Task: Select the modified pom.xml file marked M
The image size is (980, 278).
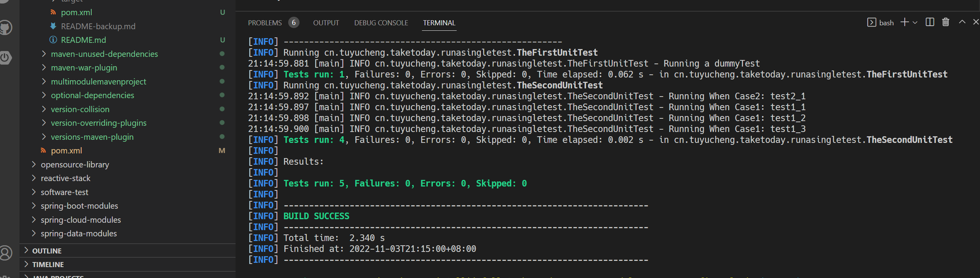Action: [66, 150]
